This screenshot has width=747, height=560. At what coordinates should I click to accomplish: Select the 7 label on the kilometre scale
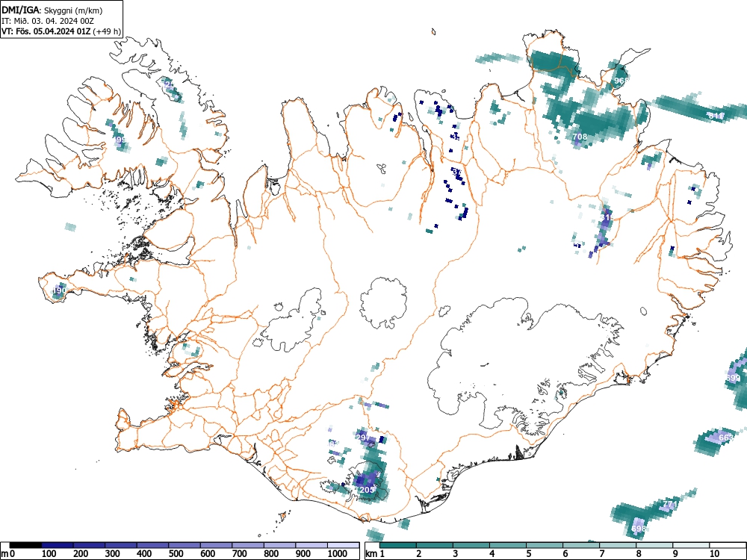602,554
